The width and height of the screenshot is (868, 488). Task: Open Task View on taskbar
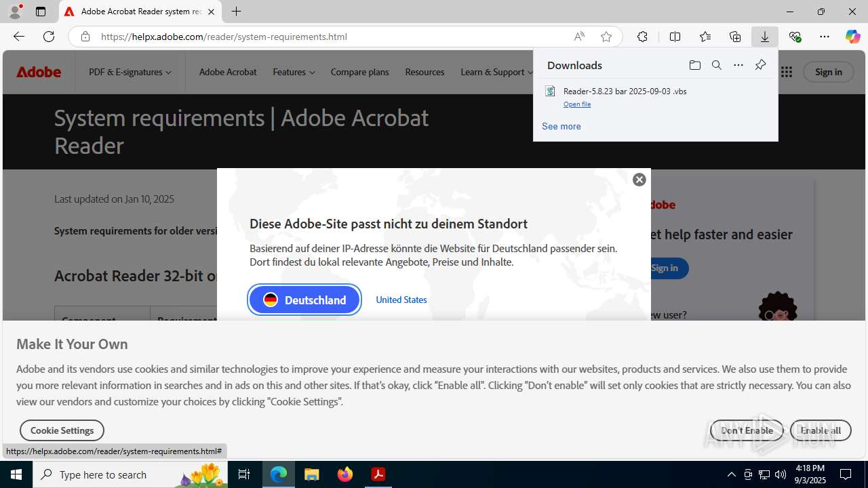click(x=244, y=474)
